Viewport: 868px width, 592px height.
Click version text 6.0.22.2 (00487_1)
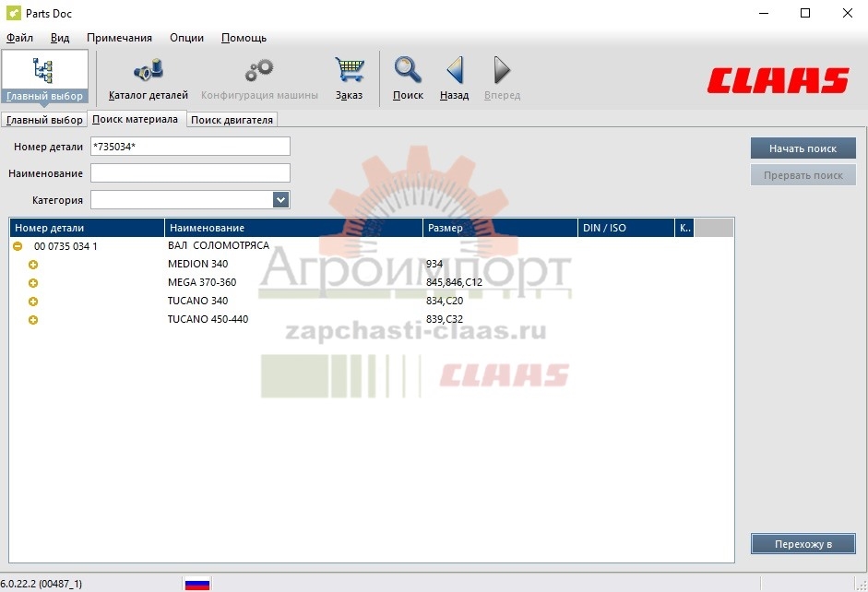[41, 584]
